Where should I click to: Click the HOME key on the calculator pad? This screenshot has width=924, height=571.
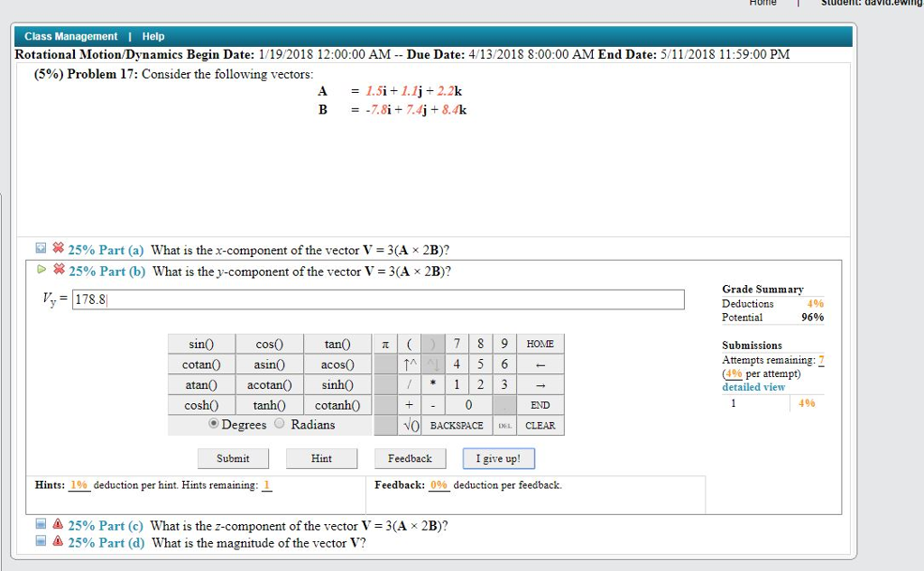point(539,344)
